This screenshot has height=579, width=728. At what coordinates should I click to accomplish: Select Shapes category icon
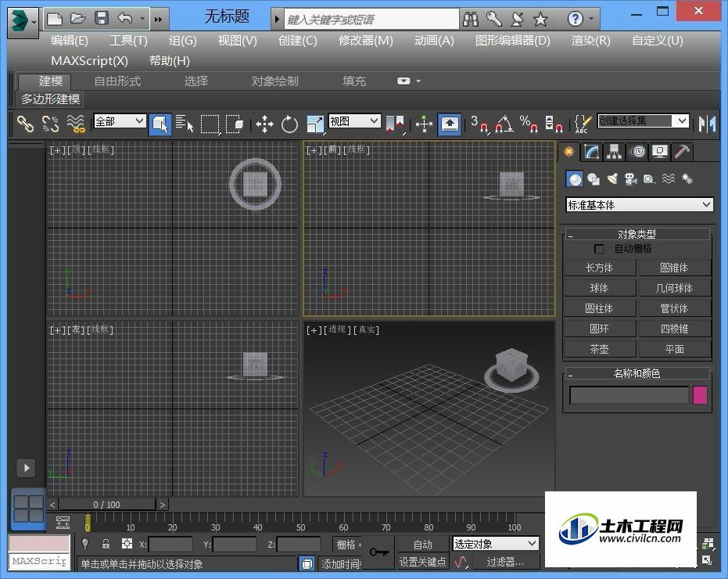click(x=594, y=179)
